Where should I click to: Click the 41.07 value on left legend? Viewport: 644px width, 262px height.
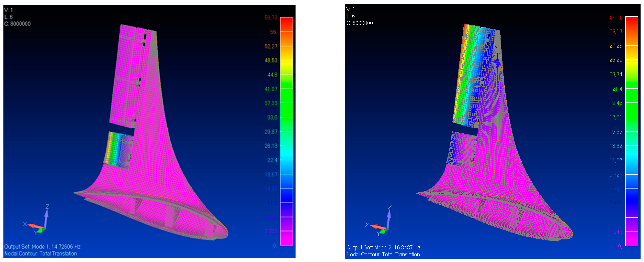coord(271,89)
